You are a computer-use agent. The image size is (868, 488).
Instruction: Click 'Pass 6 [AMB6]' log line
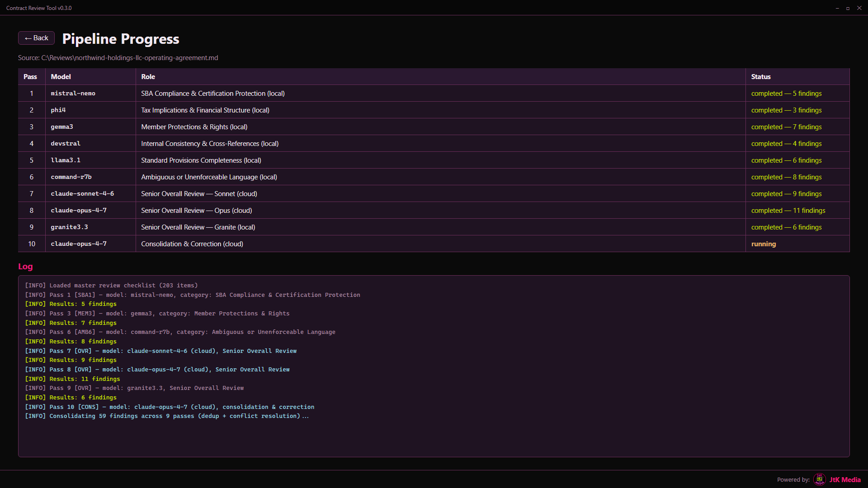pos(180,332)
